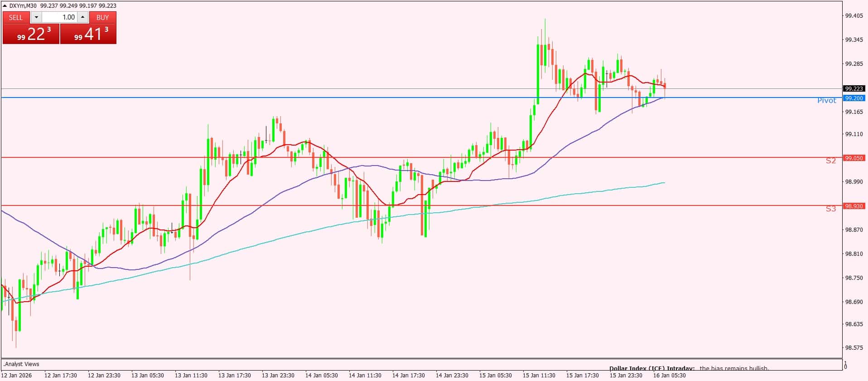Decrease trade volume with down arrow

[36, 17]
